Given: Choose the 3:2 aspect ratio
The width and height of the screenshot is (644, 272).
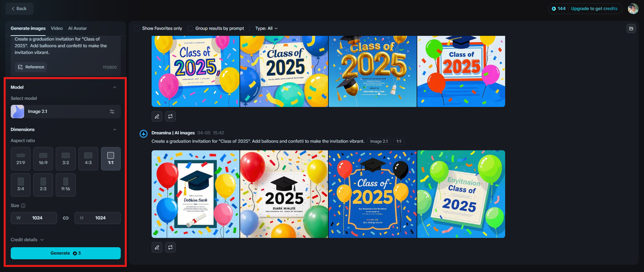Looking at the screenshot, I should 66,159.
